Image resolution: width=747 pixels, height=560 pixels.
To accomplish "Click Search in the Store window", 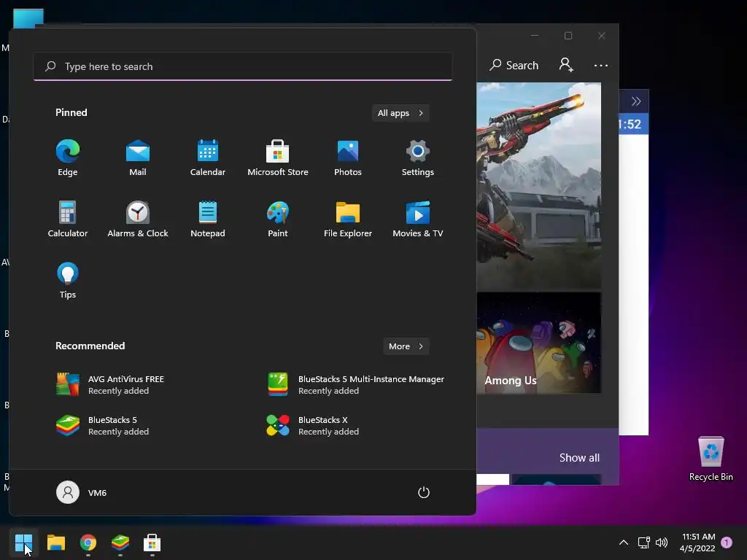I will click(514, 65).
